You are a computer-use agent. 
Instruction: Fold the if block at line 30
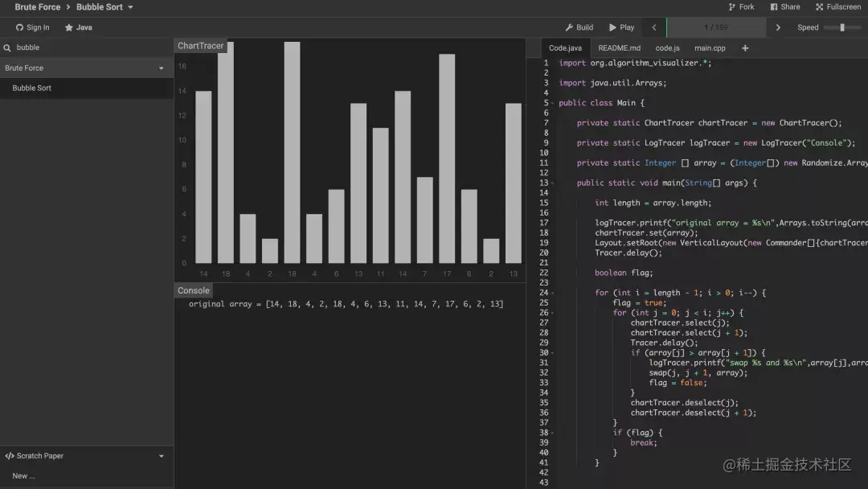[x=552, y=353]
